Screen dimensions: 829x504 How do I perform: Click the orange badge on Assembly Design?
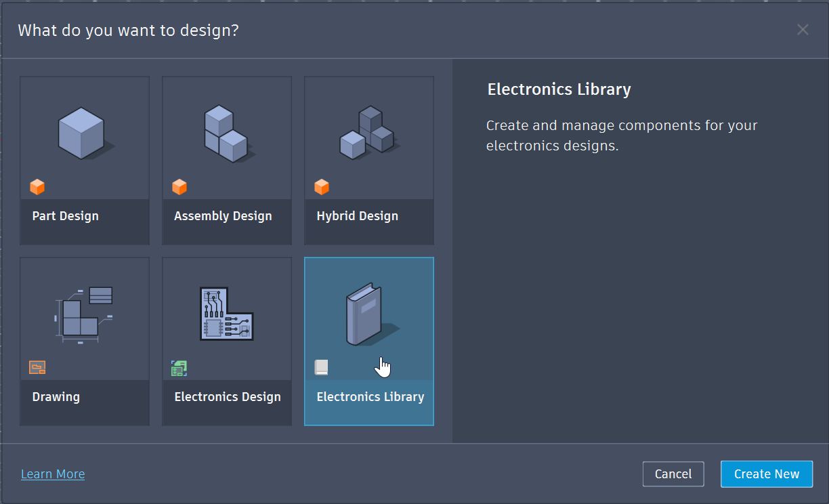[180, 186]
